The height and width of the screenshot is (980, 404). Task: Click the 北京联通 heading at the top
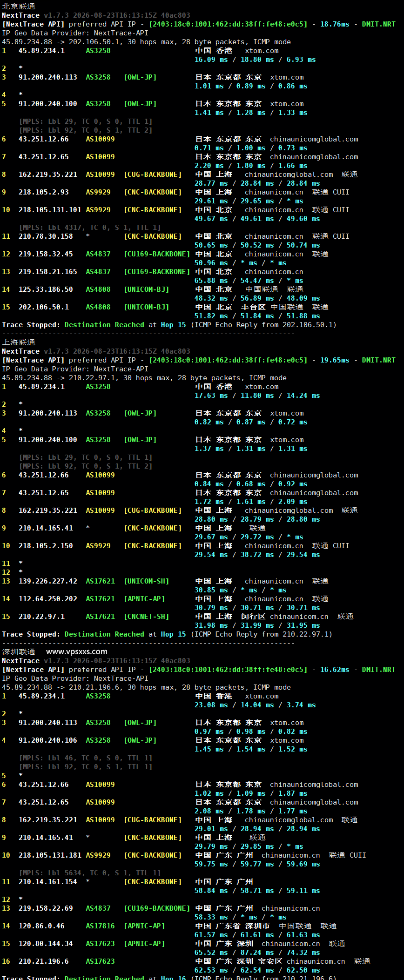[x=19, y=7]
